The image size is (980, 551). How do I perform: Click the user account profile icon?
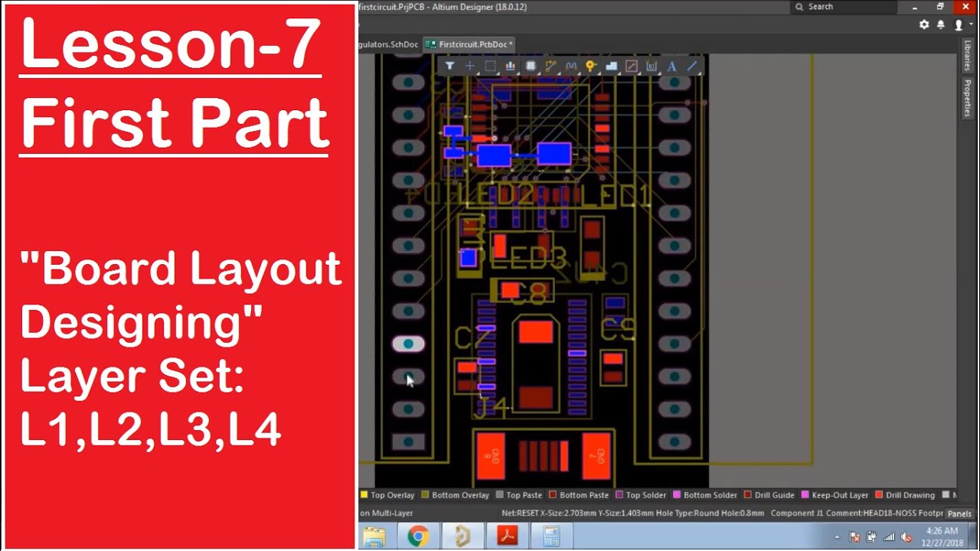[x=959, y=24]
